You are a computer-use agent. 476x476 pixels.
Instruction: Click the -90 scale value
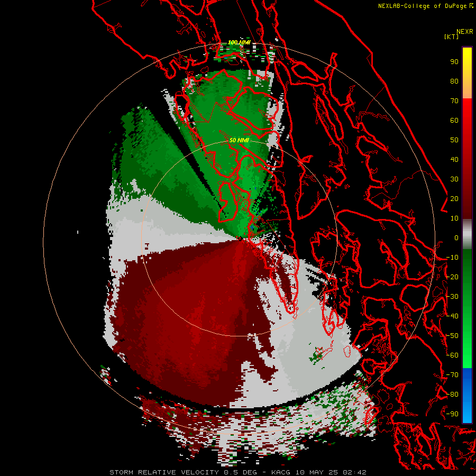[x=452, y=414]
